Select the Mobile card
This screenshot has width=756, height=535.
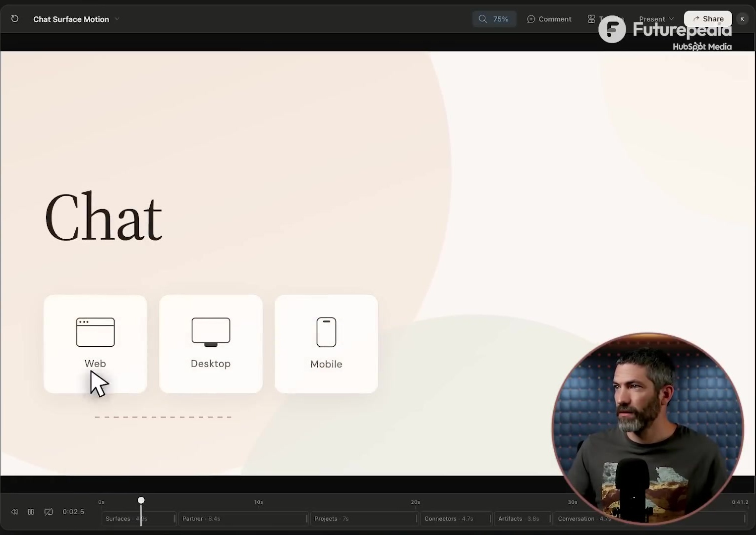pyautogui.click(x=326, y=344)
